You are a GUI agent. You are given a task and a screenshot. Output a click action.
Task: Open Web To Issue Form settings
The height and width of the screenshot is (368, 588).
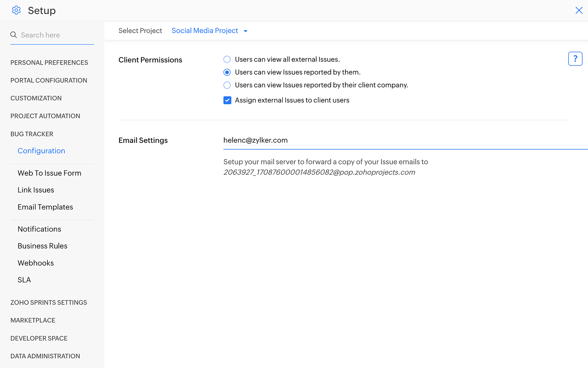click(49, 173)
